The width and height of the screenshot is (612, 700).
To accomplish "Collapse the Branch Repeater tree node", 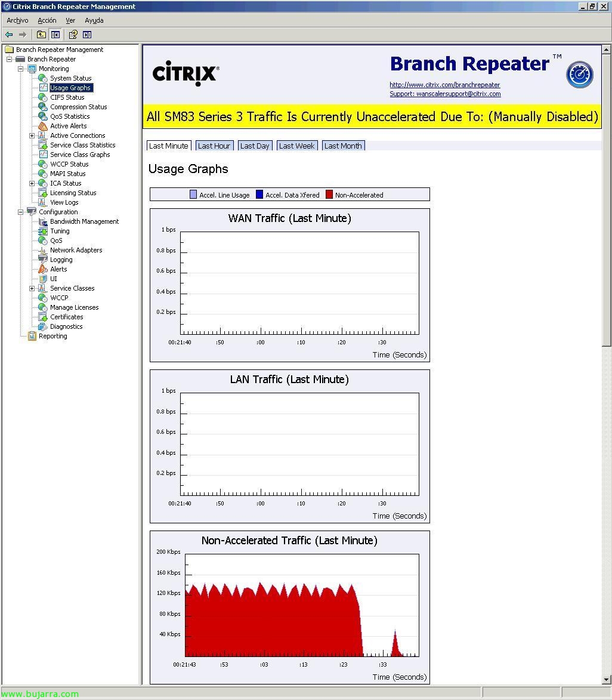I will click(x=9, y=59).
